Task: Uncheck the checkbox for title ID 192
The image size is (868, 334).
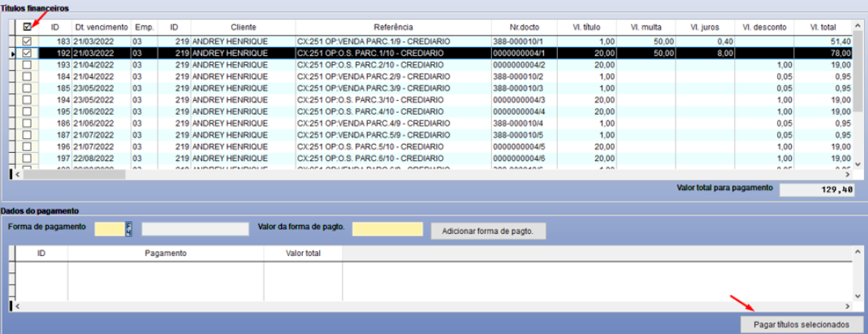Action: pyautogui.click(x=28, y=53)
